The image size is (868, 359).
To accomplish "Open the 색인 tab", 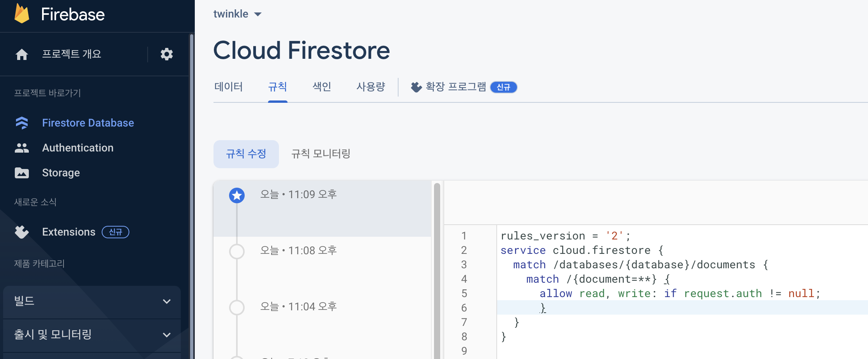I will coord(321,87).
